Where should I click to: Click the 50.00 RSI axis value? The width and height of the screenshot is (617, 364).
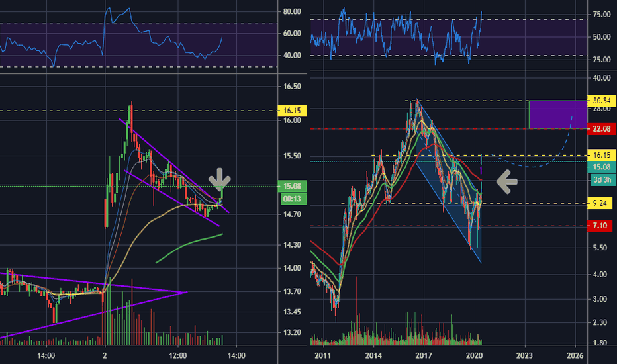(x=602, y=37)
